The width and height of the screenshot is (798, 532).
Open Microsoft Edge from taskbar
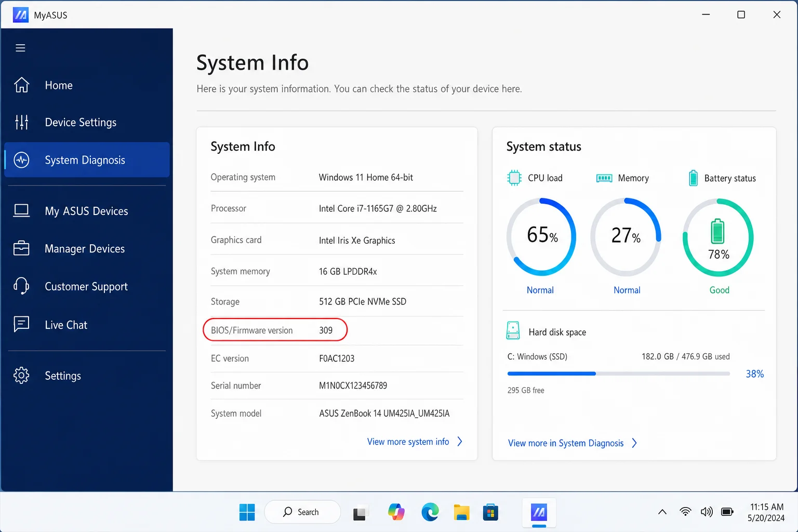(x=430, y=512)
